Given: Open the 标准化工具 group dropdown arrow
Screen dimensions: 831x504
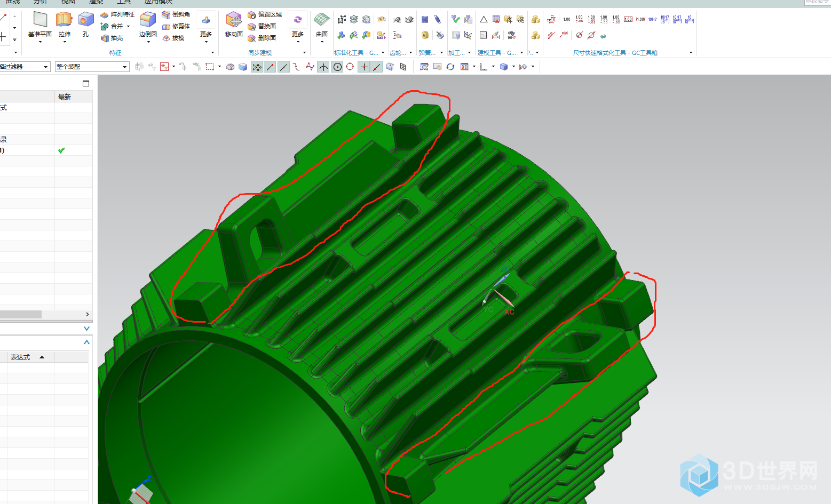Looking at the screenshot, I should point(383,53).
